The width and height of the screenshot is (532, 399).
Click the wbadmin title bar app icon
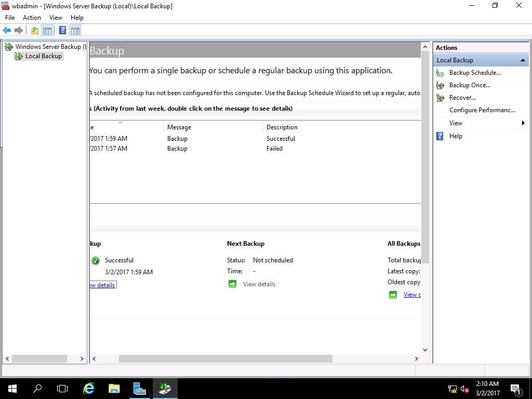tap(5, 6)
